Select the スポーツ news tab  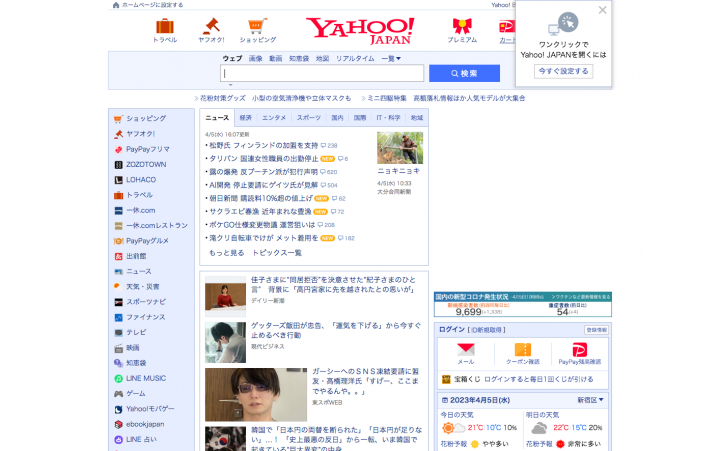tap(309, 118)
